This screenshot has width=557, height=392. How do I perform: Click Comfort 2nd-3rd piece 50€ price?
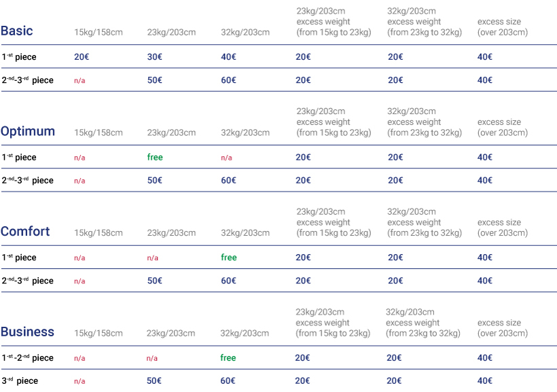[154, 281]
